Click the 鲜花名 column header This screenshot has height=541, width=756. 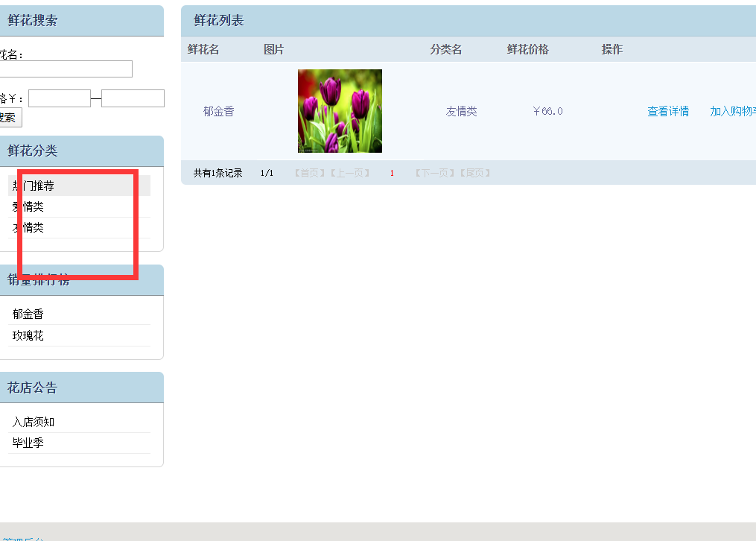[x=203, y=49]
